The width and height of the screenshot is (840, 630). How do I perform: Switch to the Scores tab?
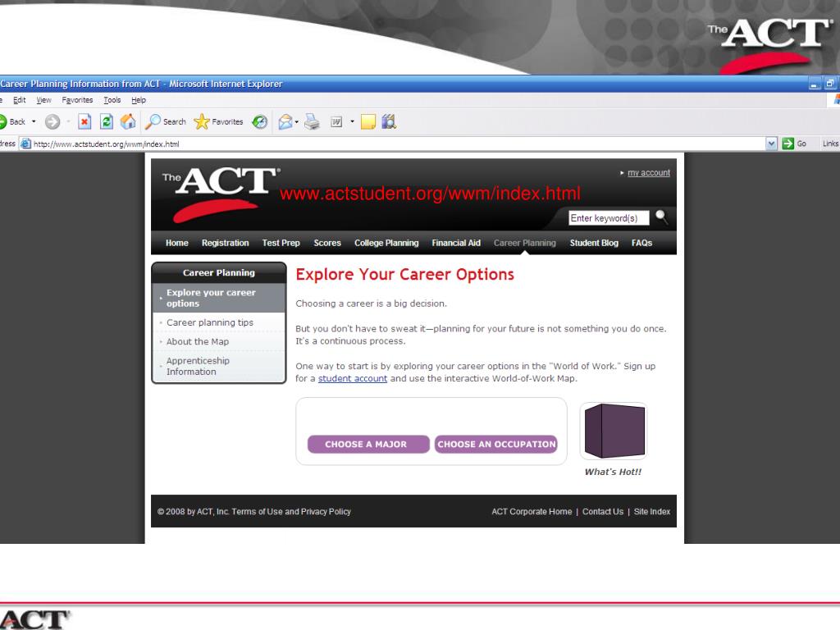(x=327, y=243)
